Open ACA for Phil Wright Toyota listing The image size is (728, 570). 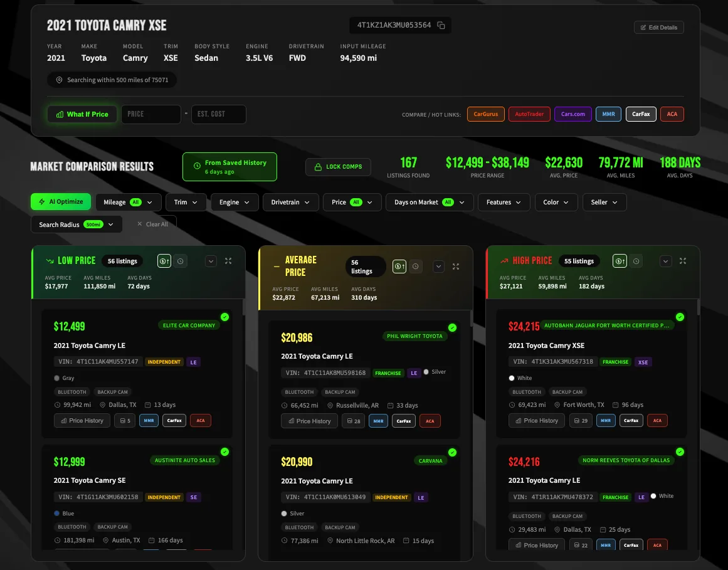coord(430,421)
